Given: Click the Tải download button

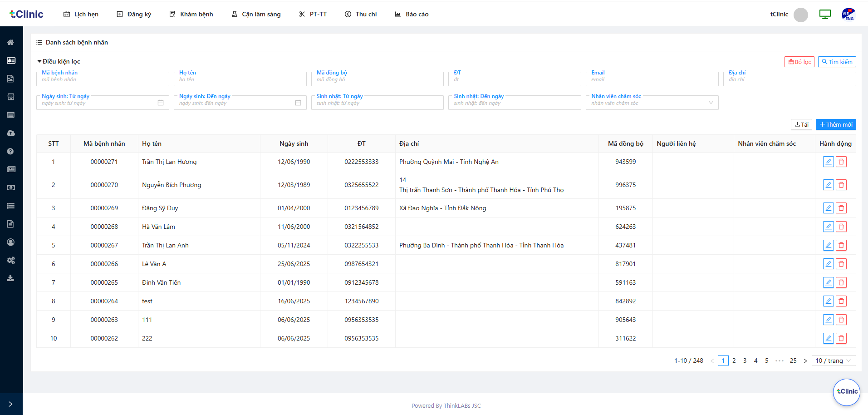Looking at the screenshot, I should 801,124.
